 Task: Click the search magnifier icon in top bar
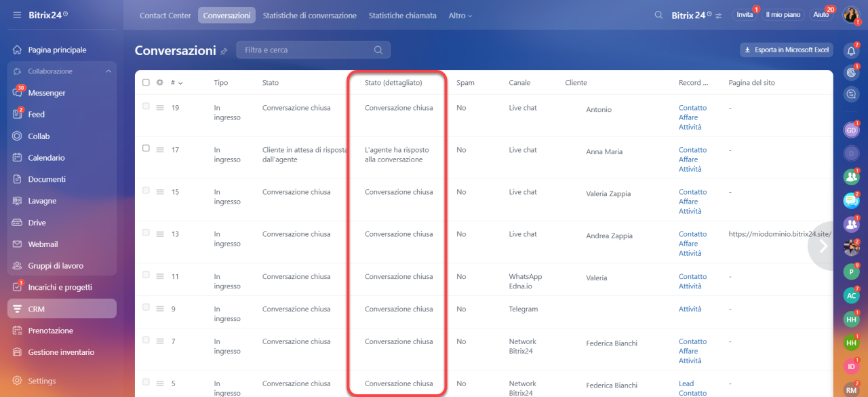pyautogui.click(x=658, y=15)
